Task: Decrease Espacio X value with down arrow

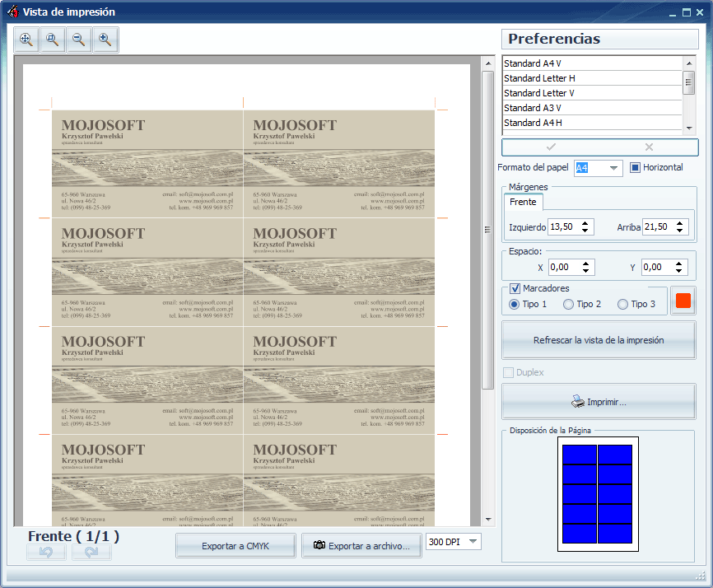Action: coord(585,271)
